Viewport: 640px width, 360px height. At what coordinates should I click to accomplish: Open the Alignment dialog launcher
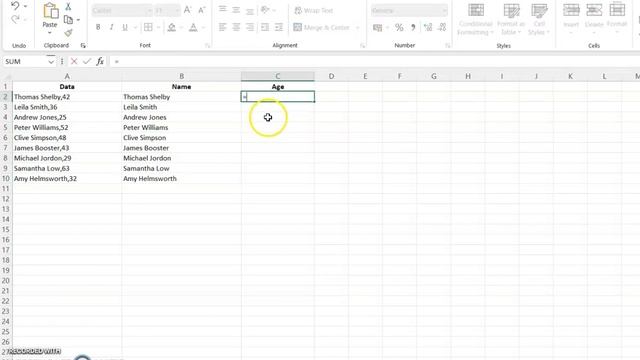point(362,46)
